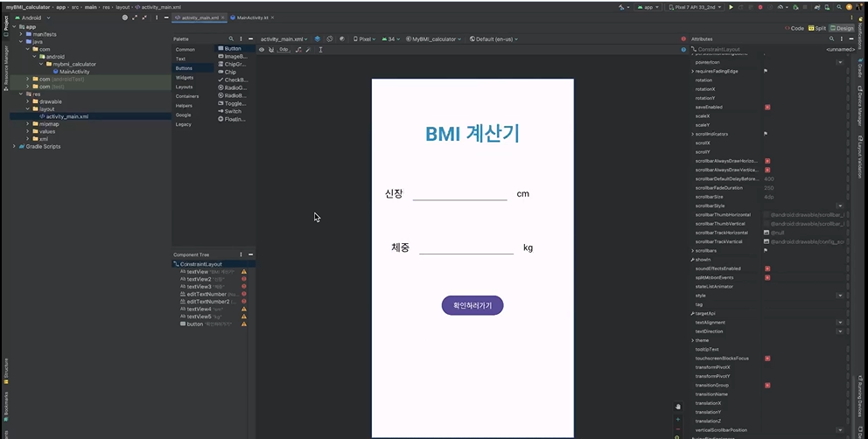868x439 pixels.
Task: Expand the Gradle Scripts node
Action: 14,147
